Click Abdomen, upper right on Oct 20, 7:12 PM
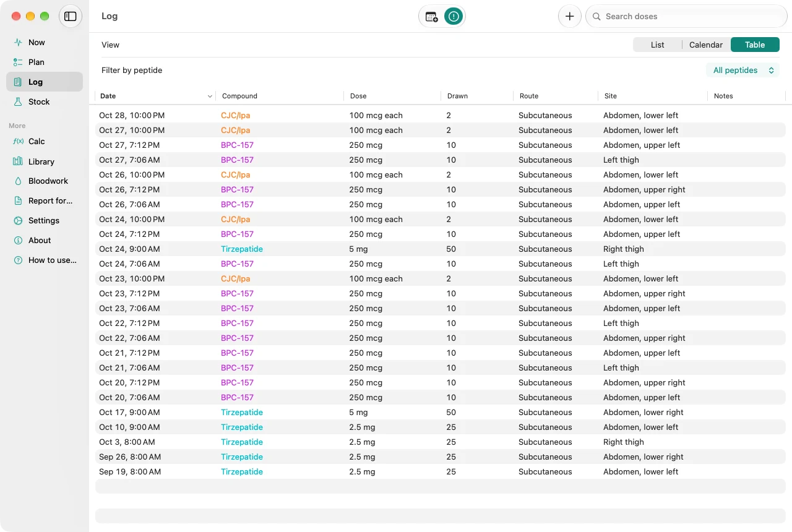Image resolution: width=792 pixels, height=532 pixels. point(644,382)
